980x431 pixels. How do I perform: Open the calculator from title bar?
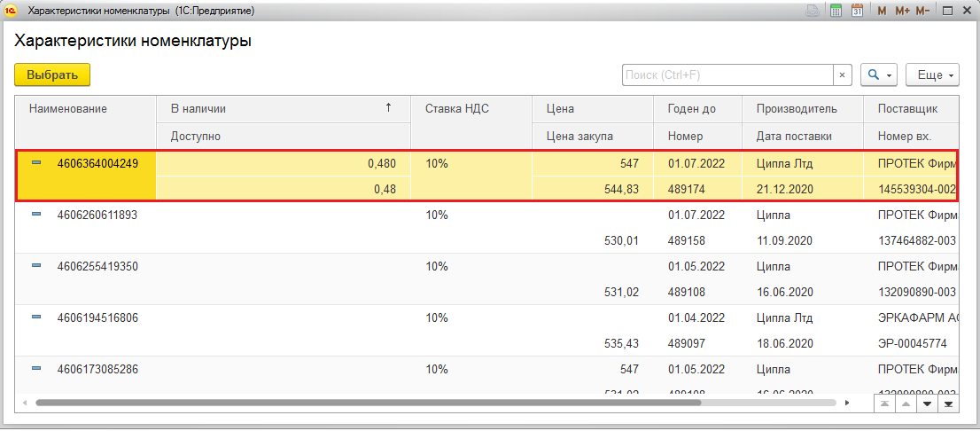(x=836, y=11)
